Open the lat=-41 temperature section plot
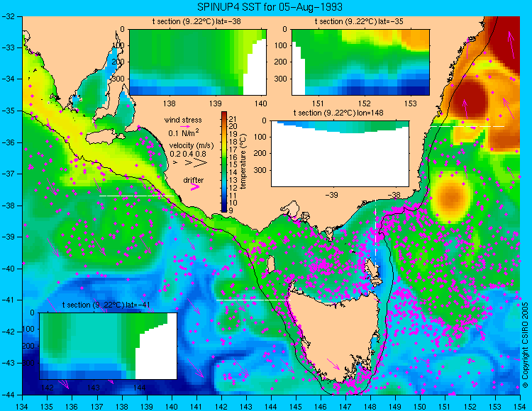Image resolution: width=532 pixels, height=411 pixels. coord(109,346)
